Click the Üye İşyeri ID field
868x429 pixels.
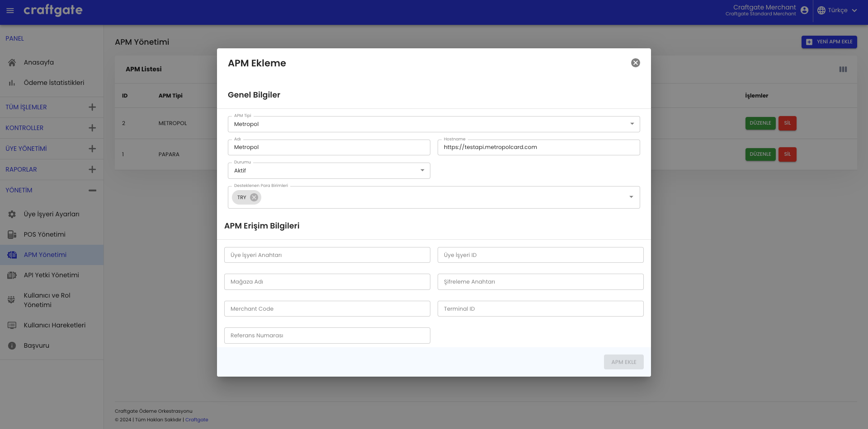click(x=541, y=255)
